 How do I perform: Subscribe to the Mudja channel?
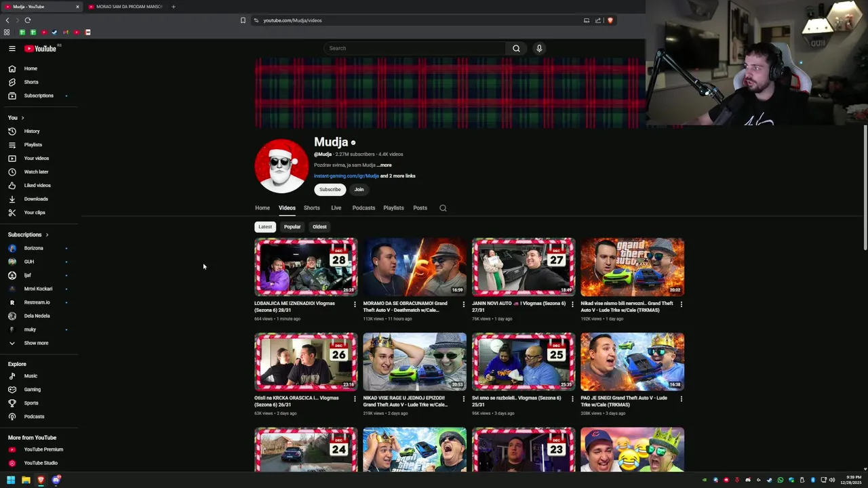point(330,190)
